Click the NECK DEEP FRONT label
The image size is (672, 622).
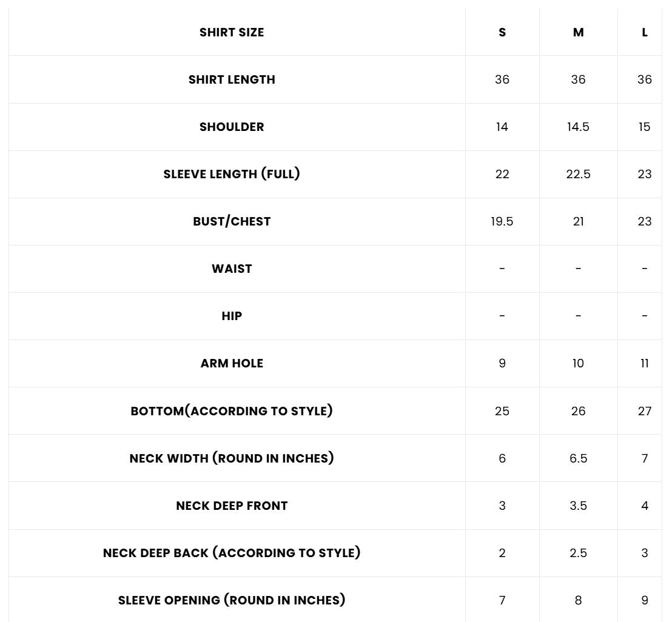pyautogui.click(x=232, y=506)
